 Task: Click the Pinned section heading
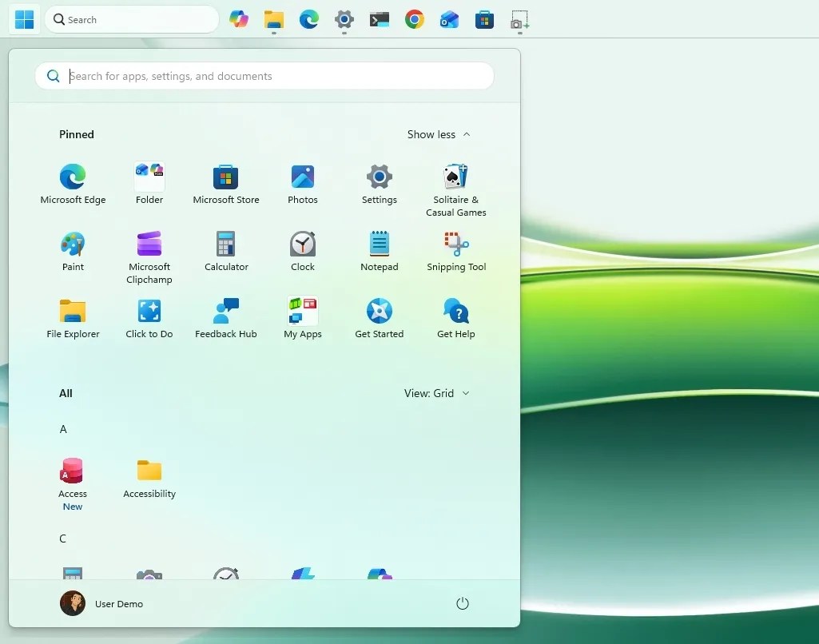pos(76,134)
